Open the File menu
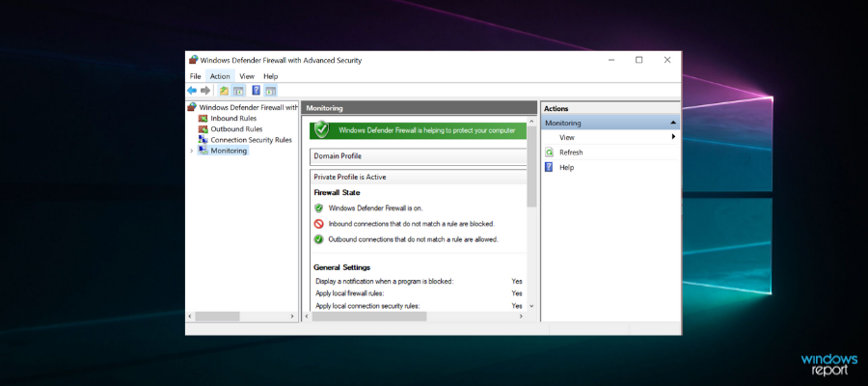This screenshot has width=868, height=386. [x=196, y=76]
